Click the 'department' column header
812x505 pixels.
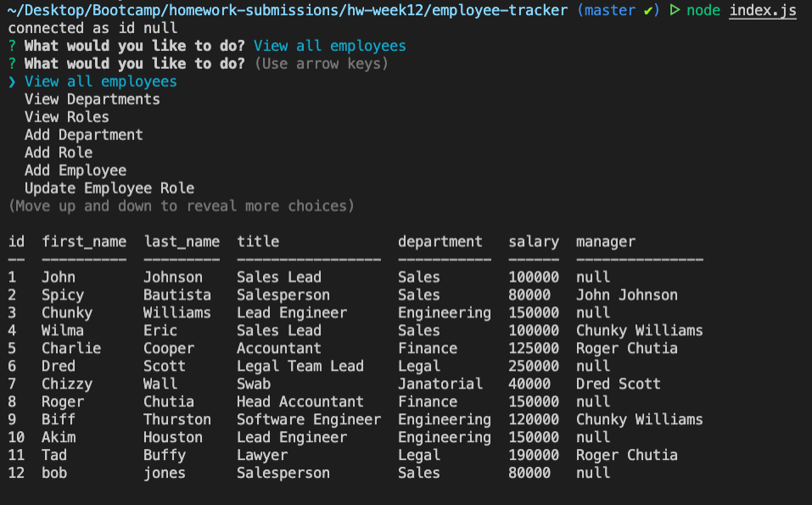[x=440, y=241]
